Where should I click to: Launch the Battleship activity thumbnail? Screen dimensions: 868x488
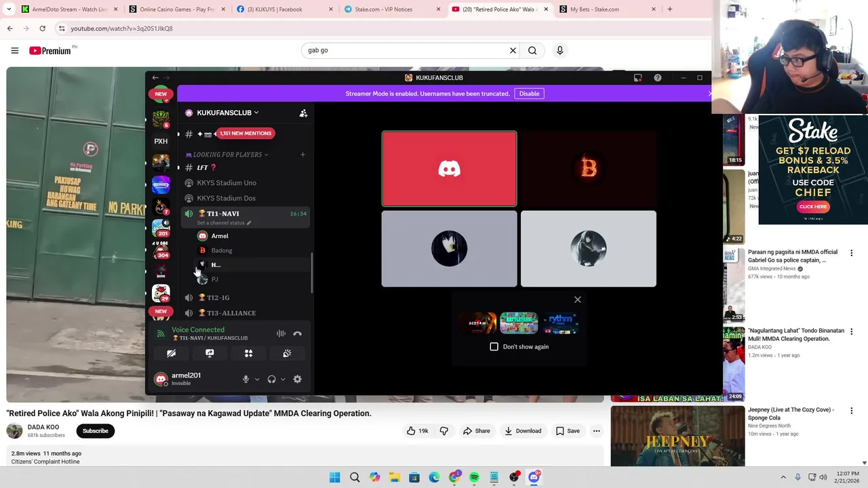point(519,323)
